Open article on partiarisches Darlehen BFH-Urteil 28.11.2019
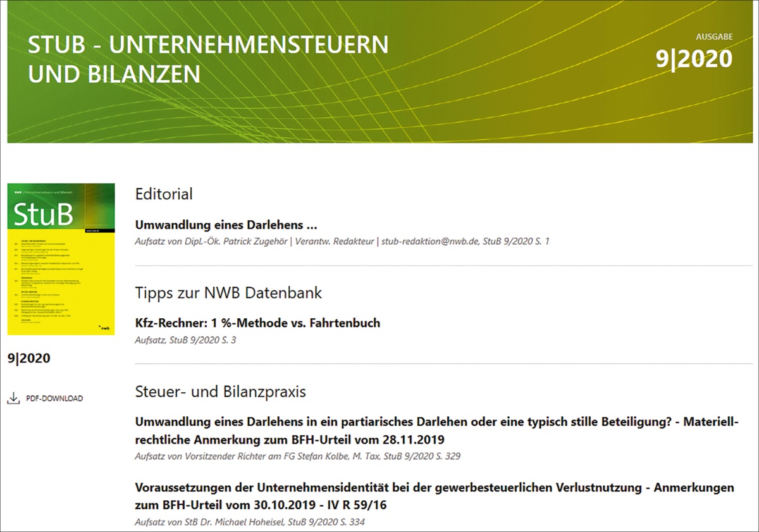This screenshot has height=532, width=759. [436, 430]
